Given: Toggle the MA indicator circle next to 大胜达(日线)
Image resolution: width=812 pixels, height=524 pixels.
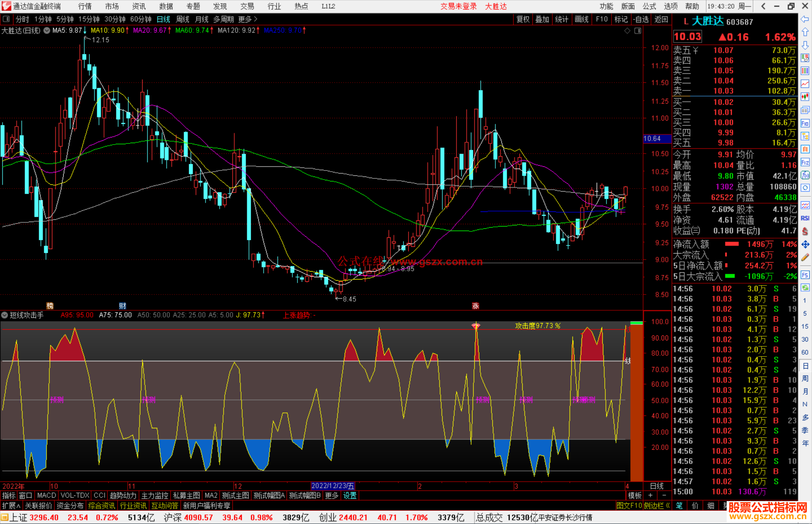Looking at the screenshot, I should (47, 30).
